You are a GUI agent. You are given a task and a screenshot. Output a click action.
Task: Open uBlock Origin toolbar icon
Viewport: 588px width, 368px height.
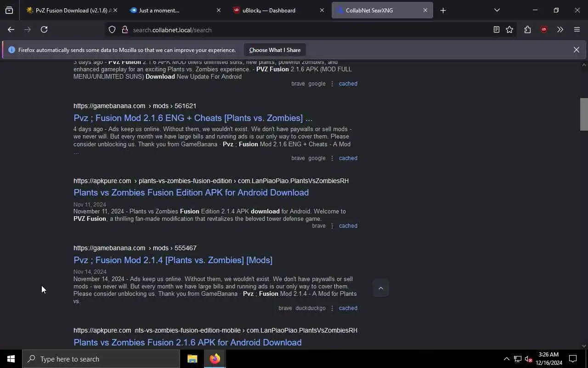[544, 29]
